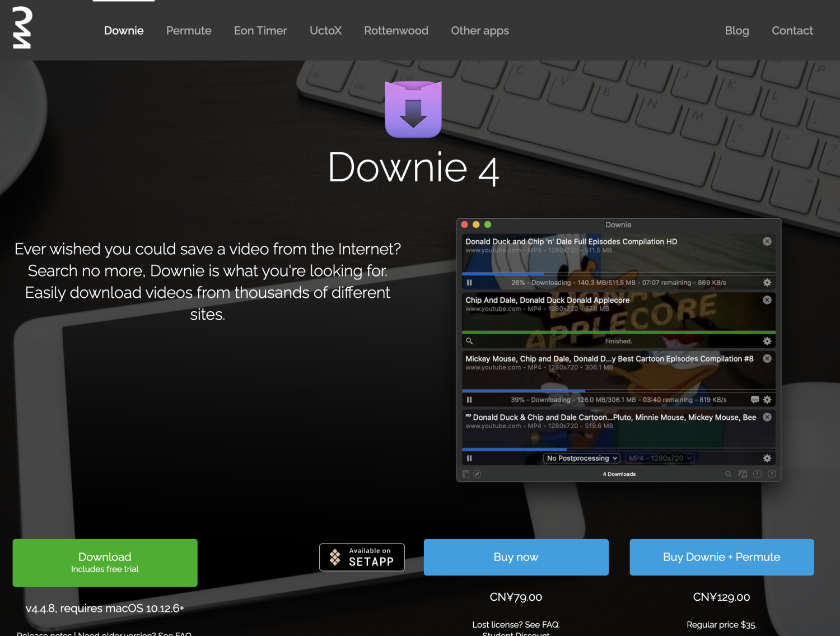The height and width of the screenshot is (636, 840).
Task: Click 'Regular price $35.' text
Action: click(x=721, y=624)
